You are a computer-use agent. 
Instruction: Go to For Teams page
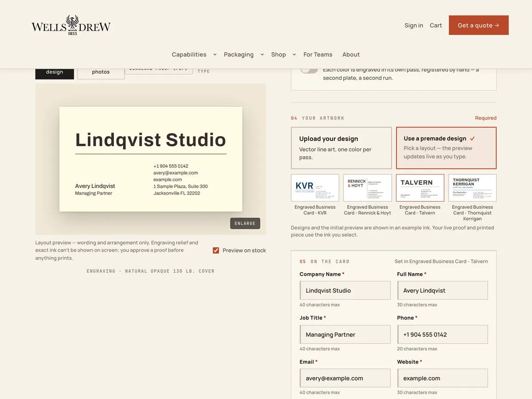[x=318, y=55]
